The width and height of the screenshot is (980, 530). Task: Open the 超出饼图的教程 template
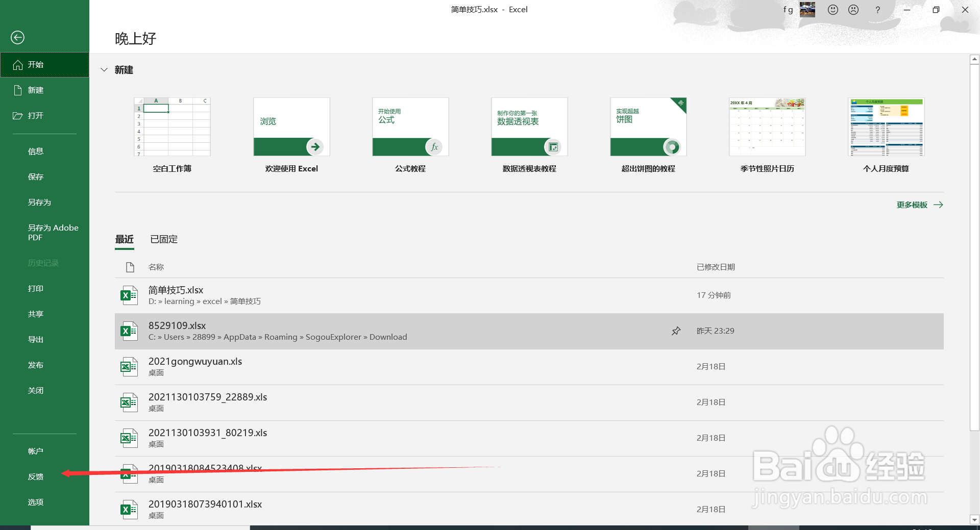(x=648, y=135)
